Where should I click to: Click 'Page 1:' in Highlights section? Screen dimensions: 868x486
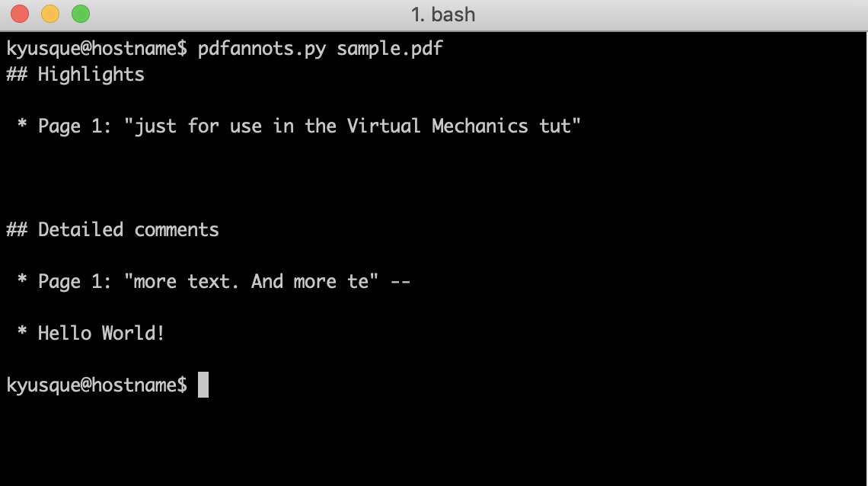point(74,126)
